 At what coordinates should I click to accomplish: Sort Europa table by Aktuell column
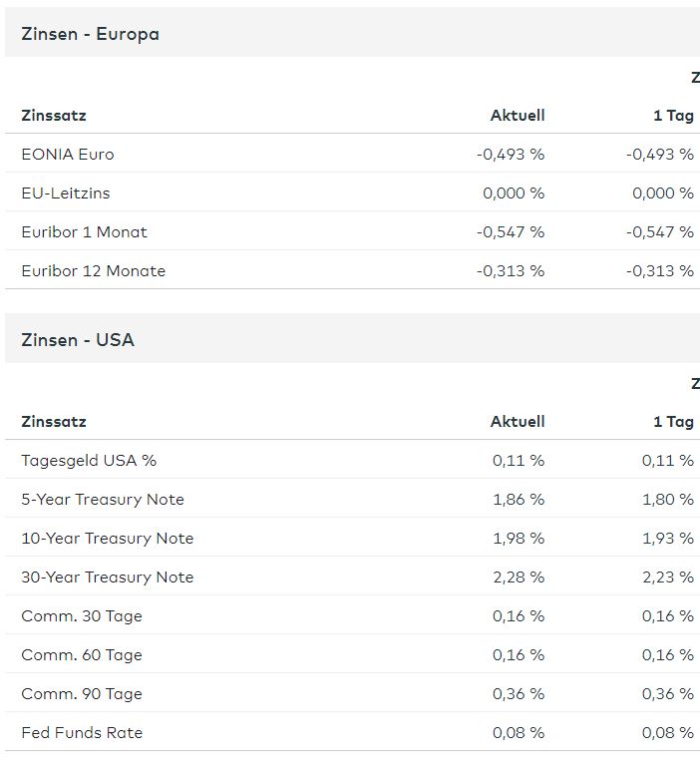518,116
